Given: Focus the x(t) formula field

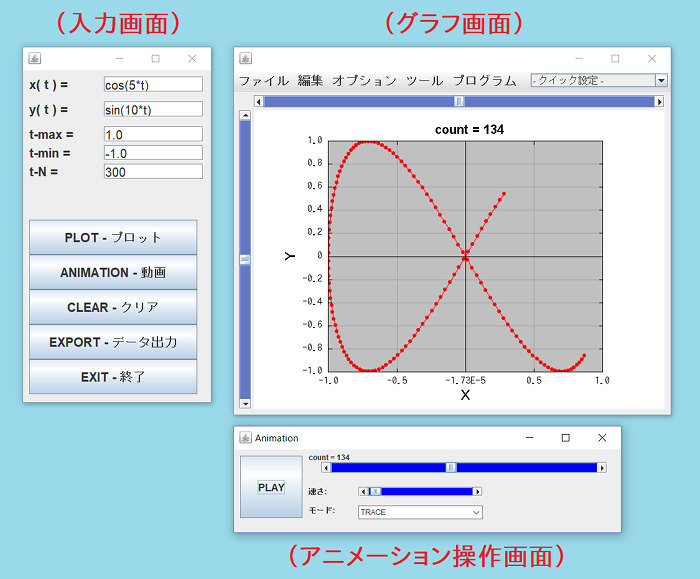Looking at the screenshot, I should pyautogui.click(x=153, y=84).
